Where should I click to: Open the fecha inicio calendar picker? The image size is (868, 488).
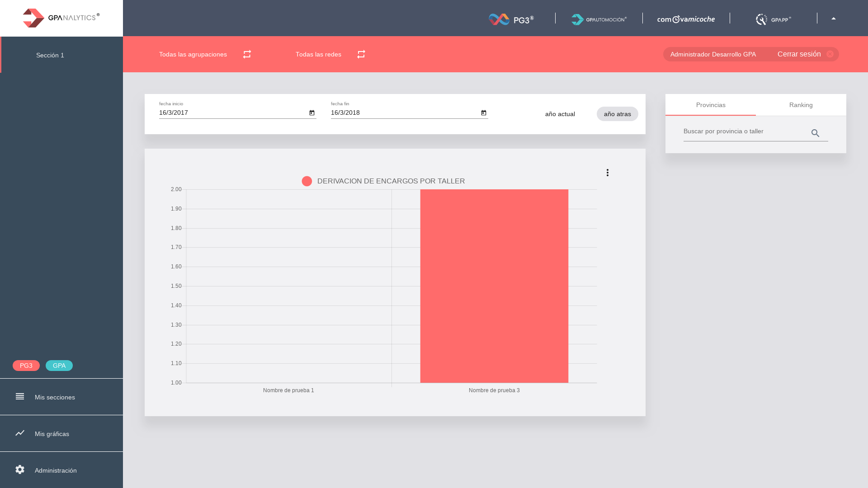click(312, 113)
